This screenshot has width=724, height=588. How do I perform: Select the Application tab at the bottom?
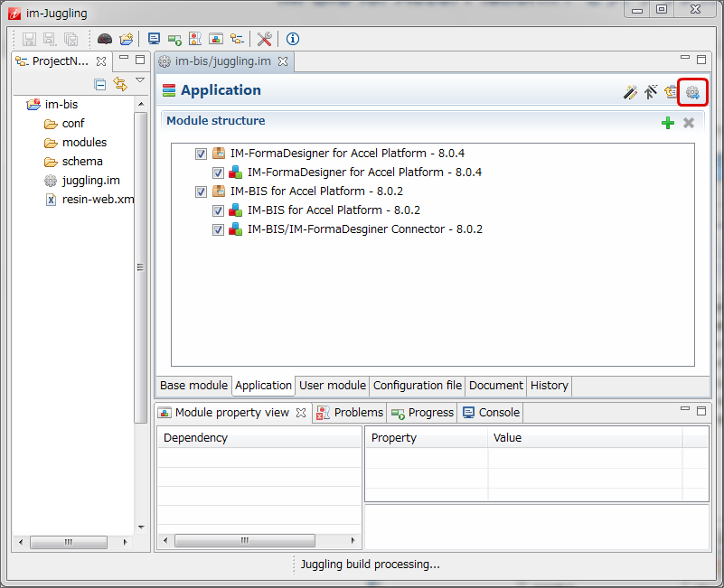263,386
